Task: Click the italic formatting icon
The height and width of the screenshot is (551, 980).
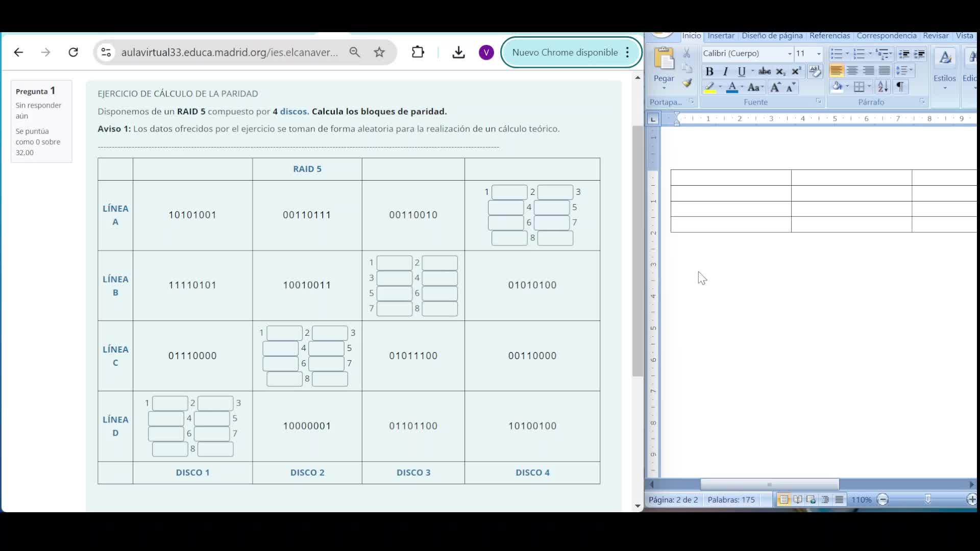Action: pos(725,71)
